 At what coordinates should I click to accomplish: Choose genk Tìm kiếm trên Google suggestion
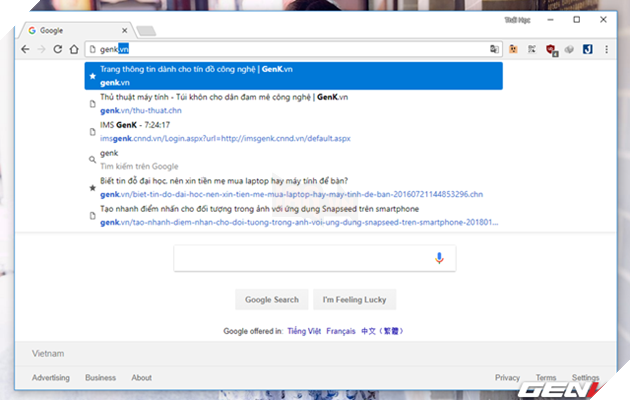(x=293, y=159)
